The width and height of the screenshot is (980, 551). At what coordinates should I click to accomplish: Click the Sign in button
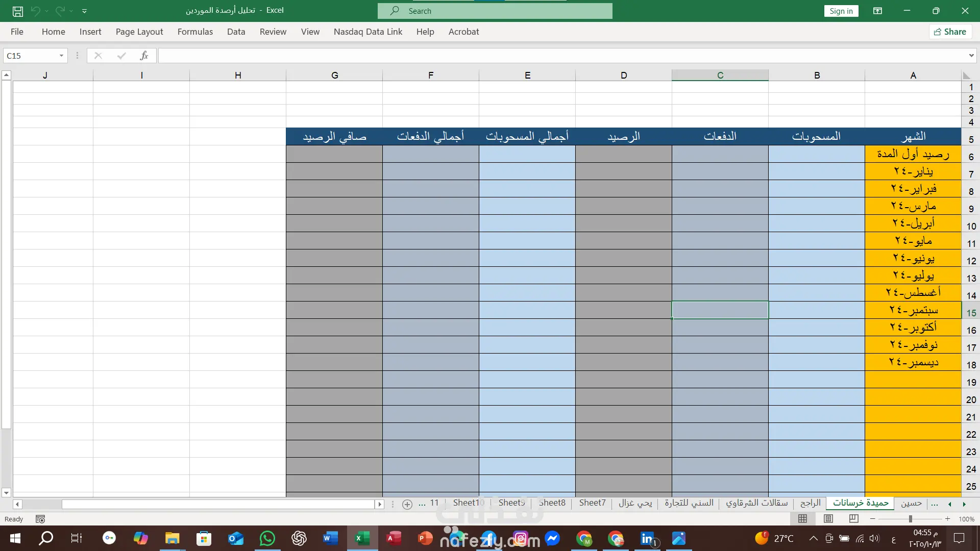841,11
